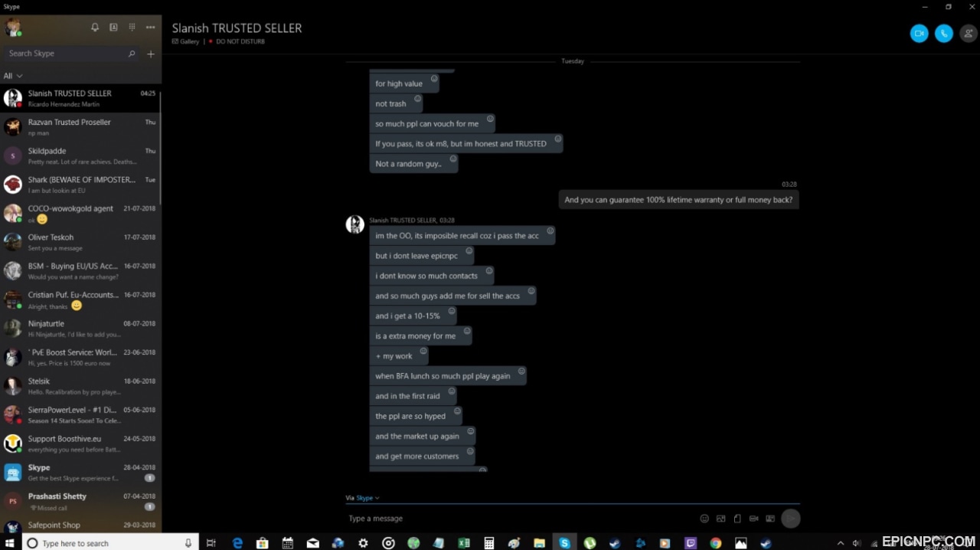The width and height of the screenshot is (980, 550).
Task: Open Microsoft Edge from the taskbar
Action: pyautogui.click(x=237, y=543)
